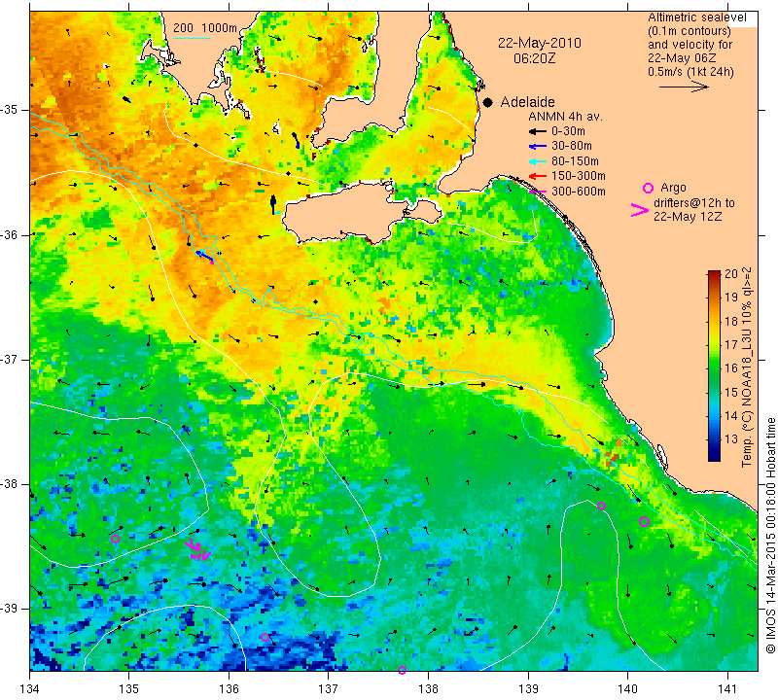Image resolution: width=778 pixels, height=700 pixels.
Task: Click the 18 degree orange colorbar area
Action: 714,321
